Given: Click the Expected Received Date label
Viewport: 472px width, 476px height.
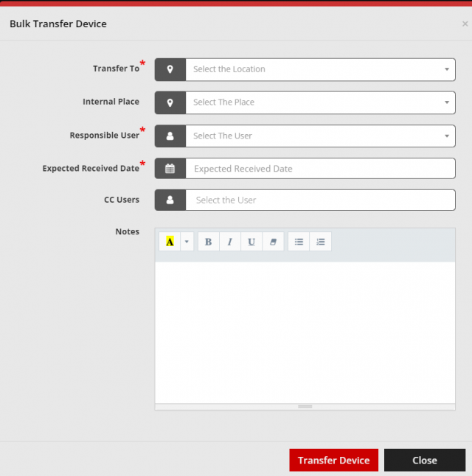Looking at the screenshot, I should (91, 168).
